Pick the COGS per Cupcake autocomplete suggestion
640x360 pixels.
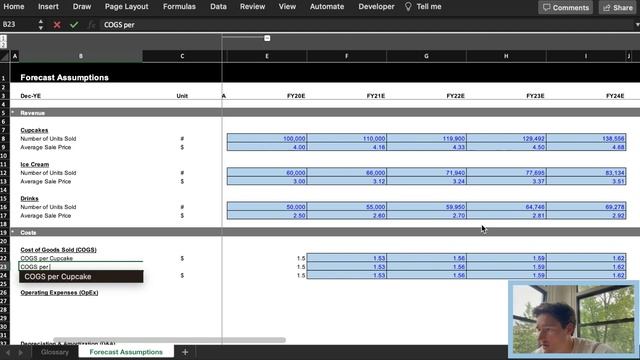(81, 276)
